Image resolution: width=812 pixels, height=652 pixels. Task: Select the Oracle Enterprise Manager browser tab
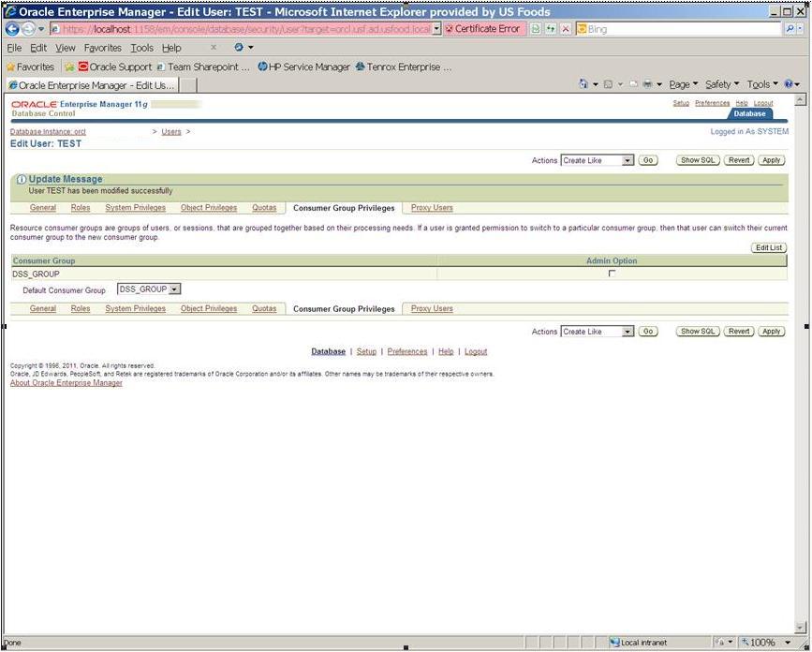(92, 85)
